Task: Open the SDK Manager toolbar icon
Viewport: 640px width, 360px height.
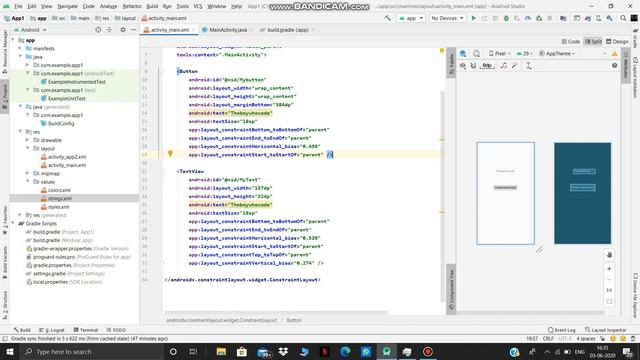Action: click(x=609, y=18)
